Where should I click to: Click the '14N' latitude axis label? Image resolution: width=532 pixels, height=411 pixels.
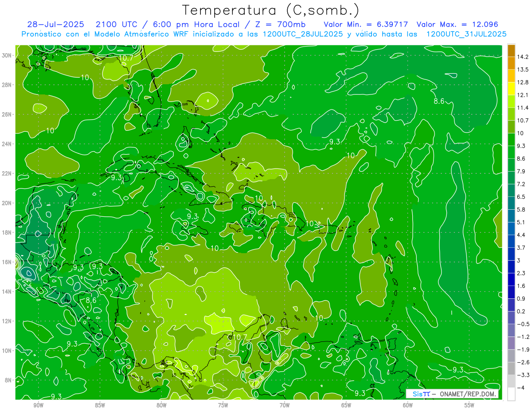pyautogui.click(x=7, y=291)
